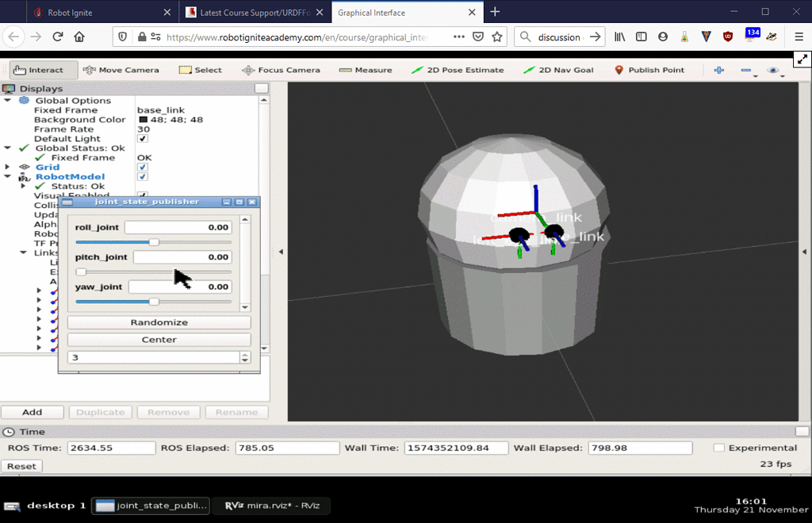Click the Center button to reset joints

point(159,340)
